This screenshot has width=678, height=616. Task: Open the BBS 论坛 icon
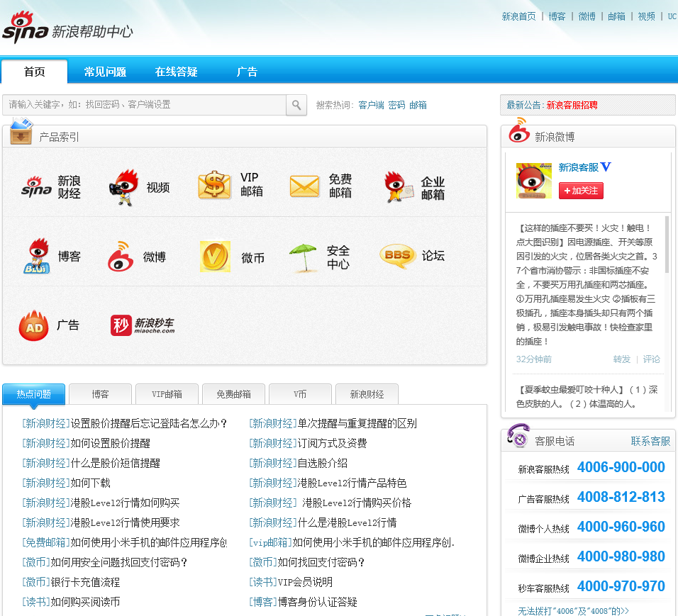point(397,255)
